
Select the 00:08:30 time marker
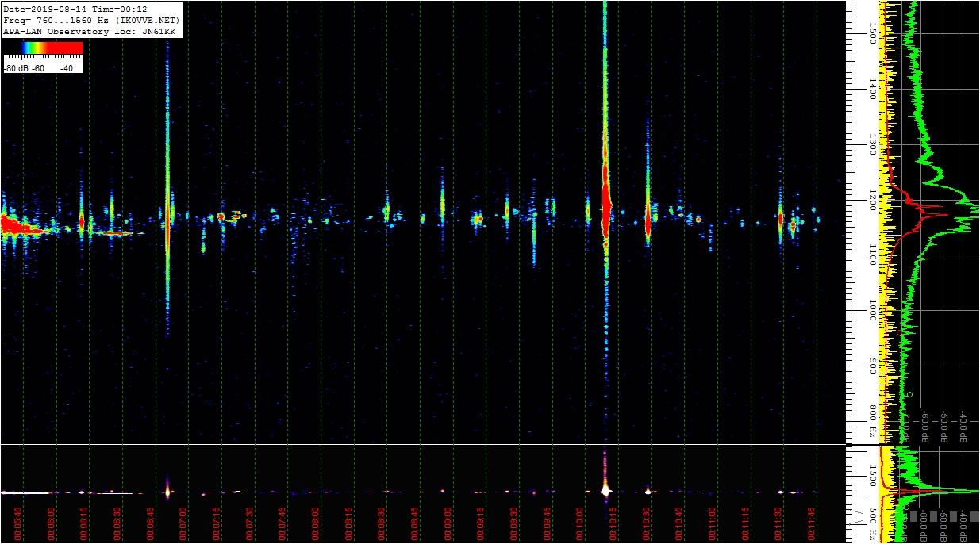point(382,524)
